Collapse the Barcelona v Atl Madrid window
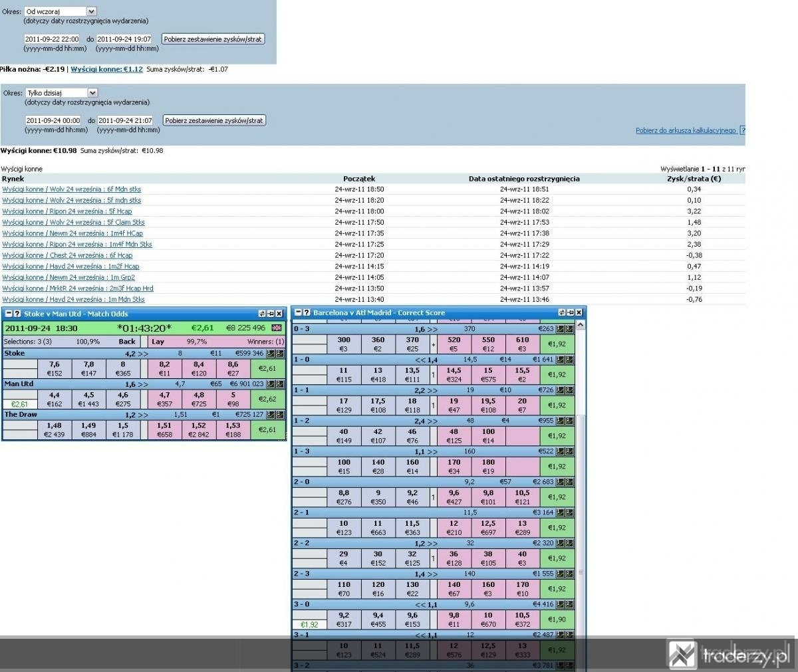 pos(298,312)
